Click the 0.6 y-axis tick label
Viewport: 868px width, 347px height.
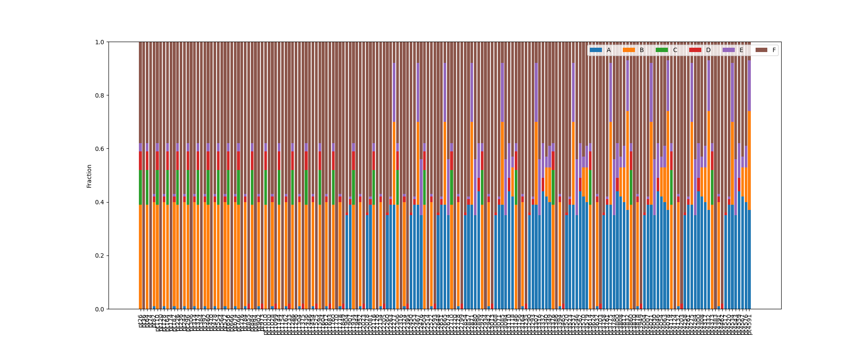tap(99, 149)
